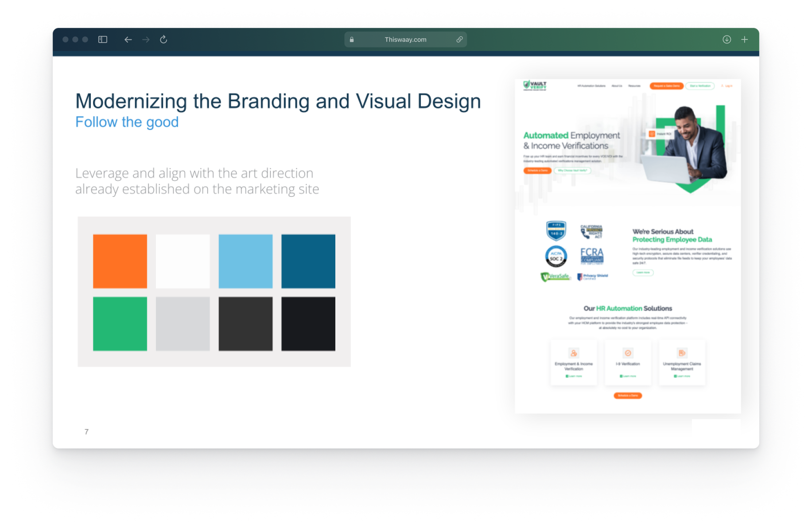Viewport: 812px width, 526px height.
Task: Open the downloads icon in the browser toolbar
Action: click(x=727, y=39)
